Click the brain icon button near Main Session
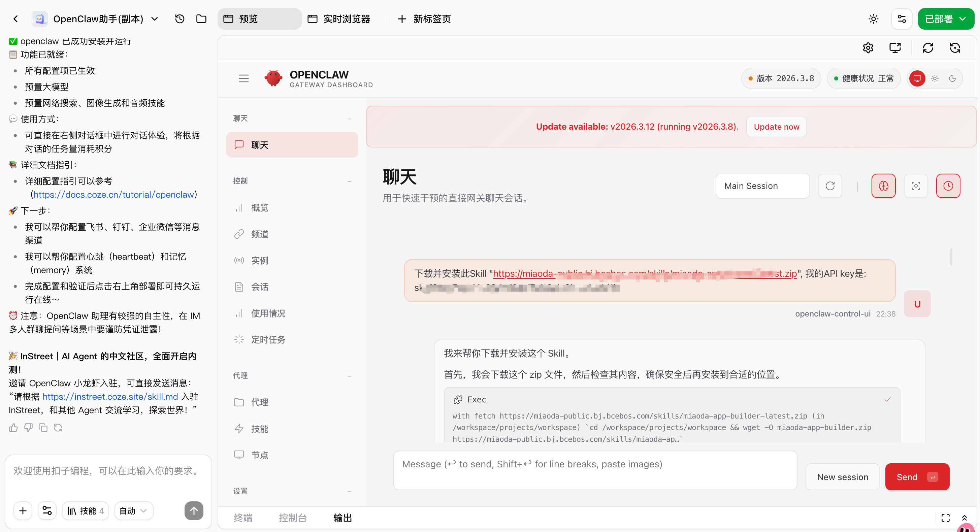Image resolution: width=980 pixels, height=532 pixels. [x=883, y=186]
